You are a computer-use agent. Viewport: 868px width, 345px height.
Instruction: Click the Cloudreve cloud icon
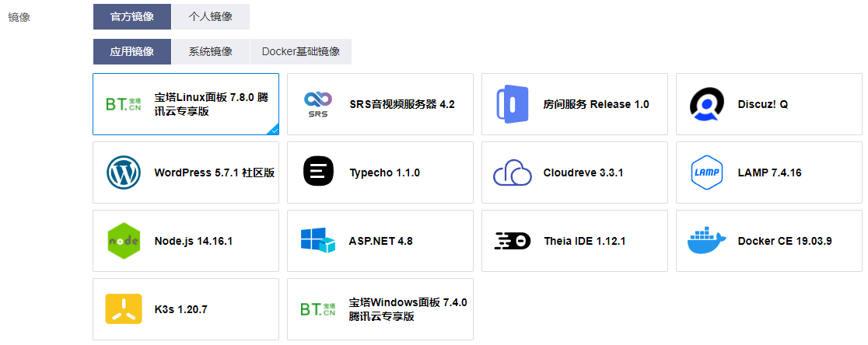click(x=512, y=173)
